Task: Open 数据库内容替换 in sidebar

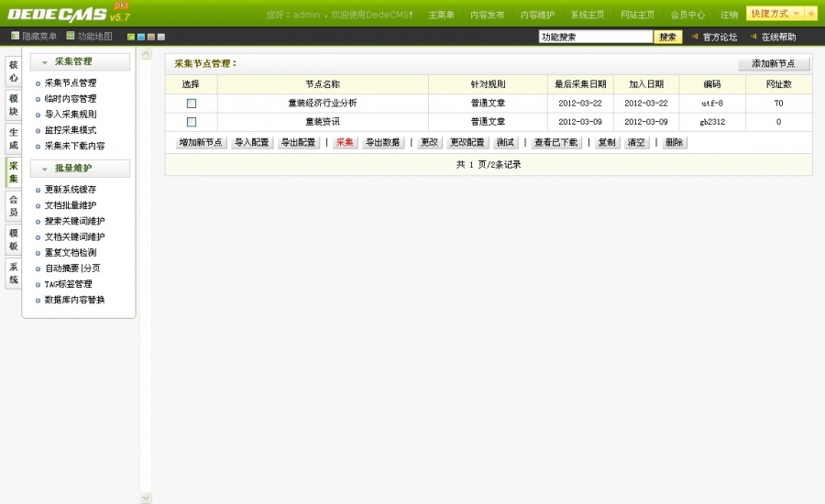Action: (75, 300)
